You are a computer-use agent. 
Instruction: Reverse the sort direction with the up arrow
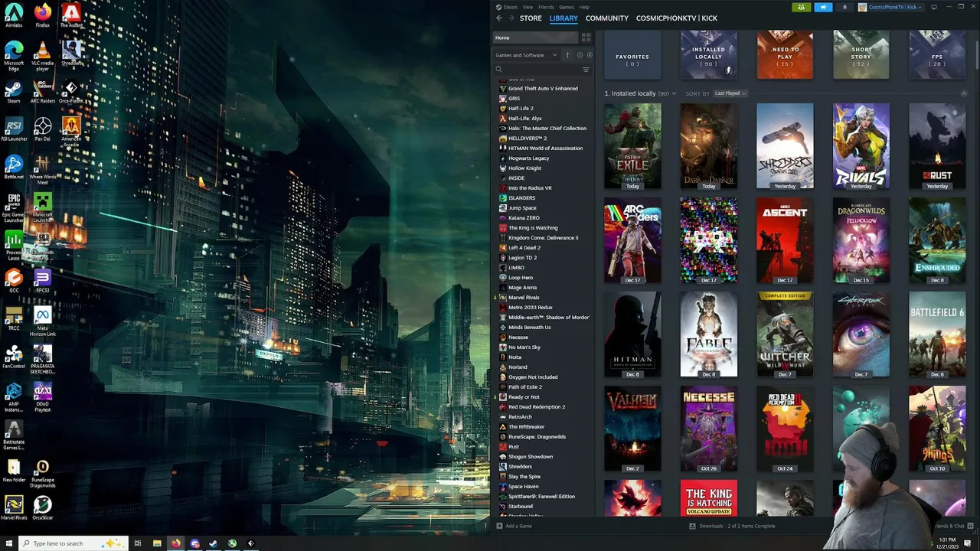coord(567,55)
